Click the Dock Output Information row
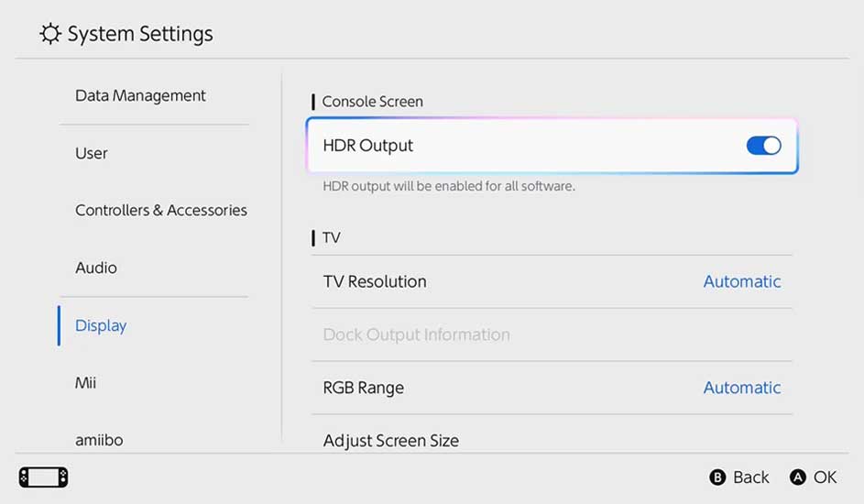Viewport: 864px width, 504px height. pos(417,334)
